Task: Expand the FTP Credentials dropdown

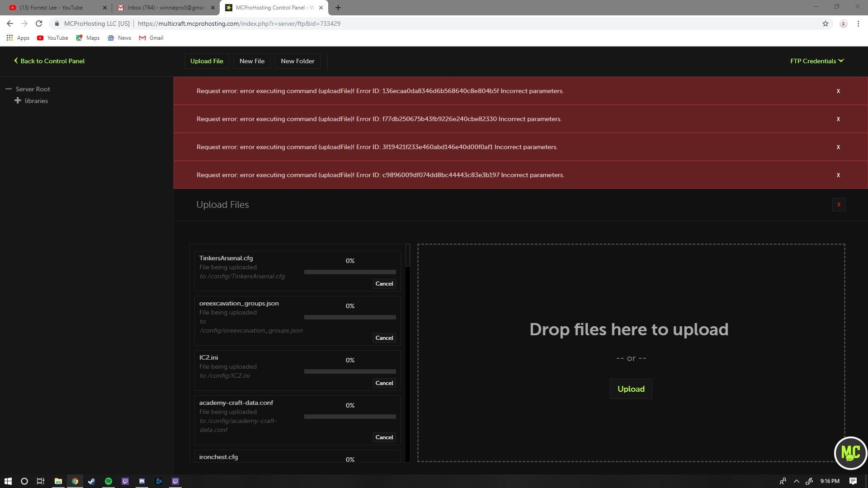Action: click(817, 61)
